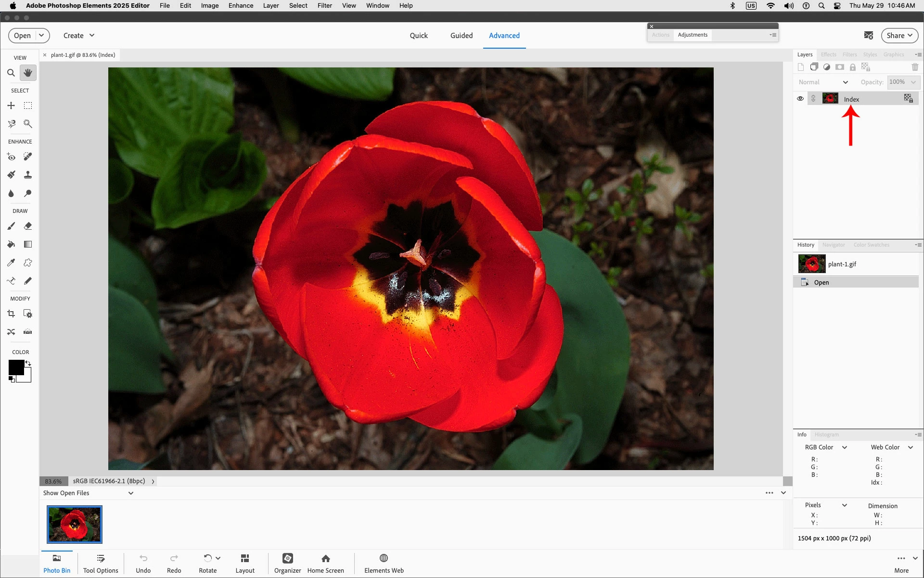Click the delete layer trash icon
924x578 pixels.
point(915,67)
